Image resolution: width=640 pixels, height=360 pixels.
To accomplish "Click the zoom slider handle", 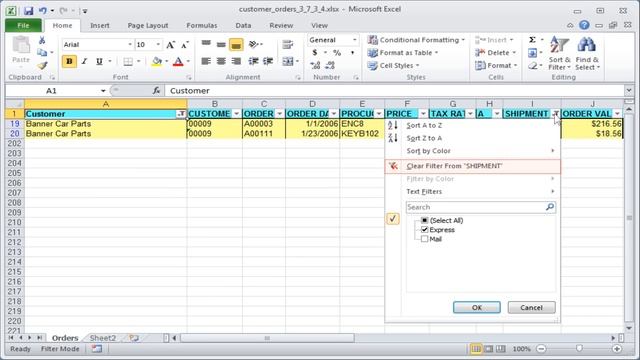I will click(x=579, y=349).
